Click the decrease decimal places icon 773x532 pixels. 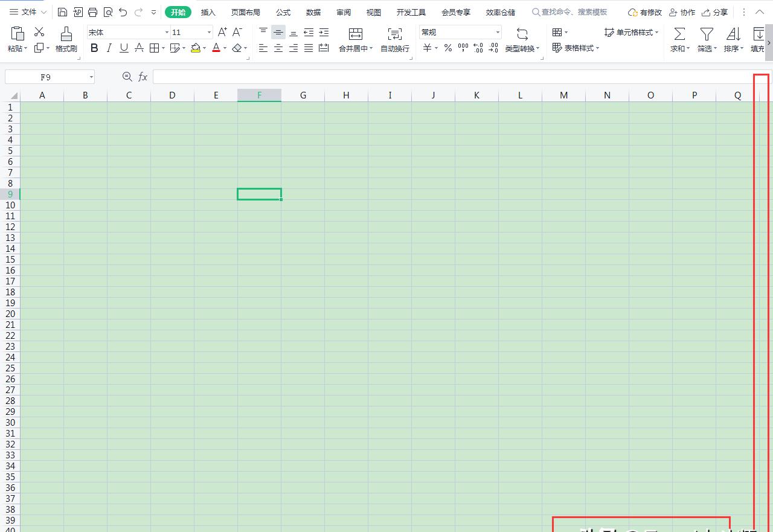(493, 48)
